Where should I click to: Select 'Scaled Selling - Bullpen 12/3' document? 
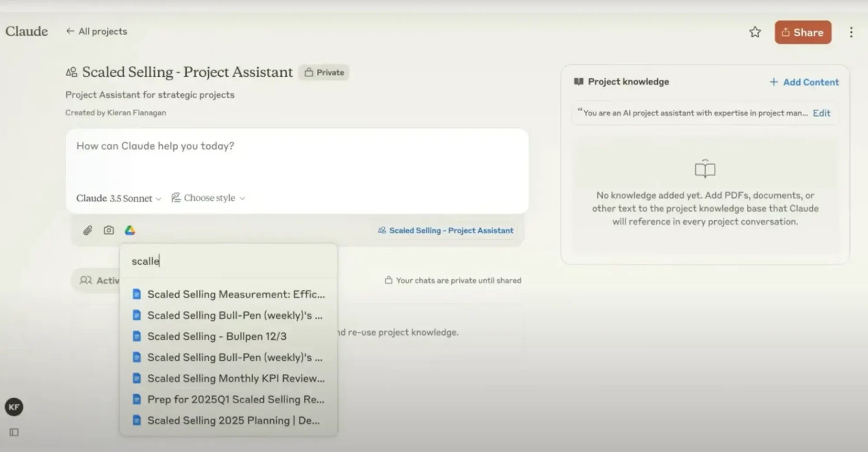click(228, 336)
